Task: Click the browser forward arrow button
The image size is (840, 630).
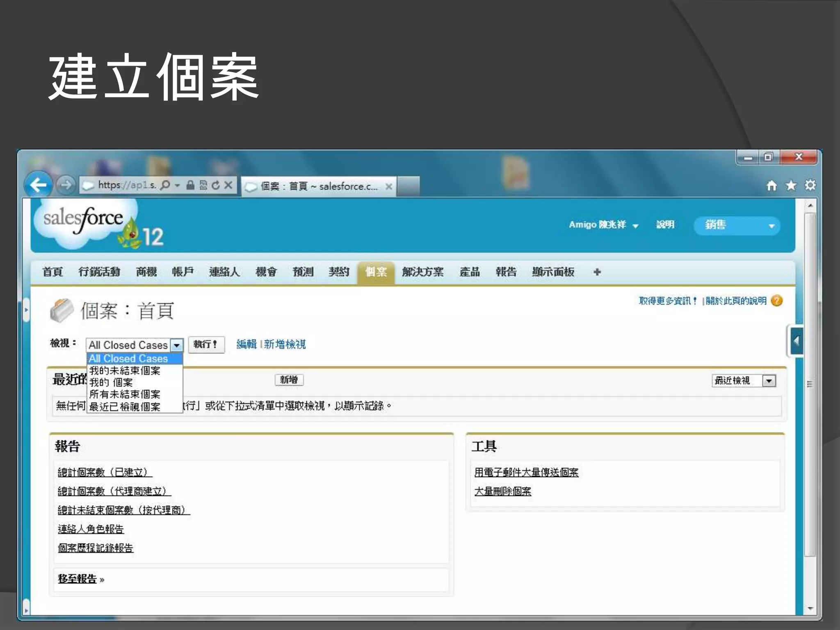Action: (66, 185)
